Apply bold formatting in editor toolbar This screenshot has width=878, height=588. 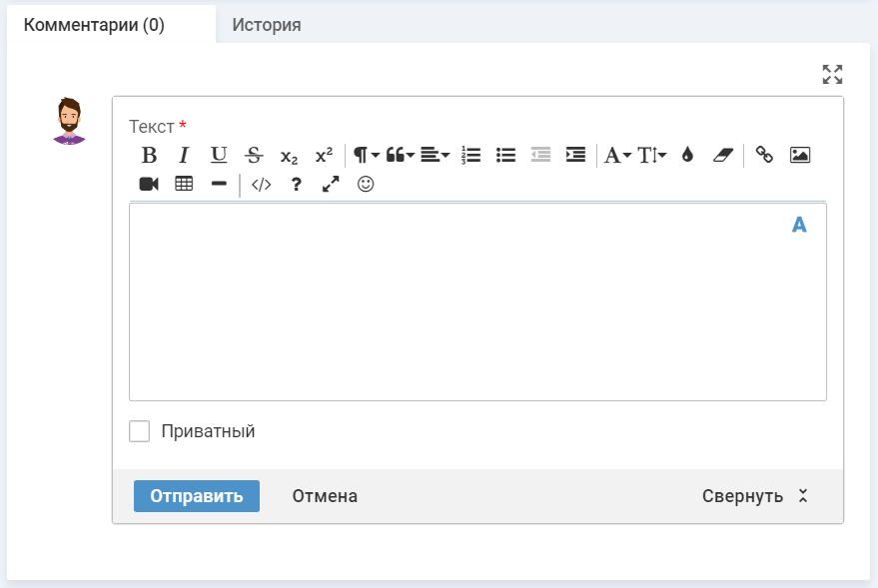pyautogui.click(x=149, y=155)
